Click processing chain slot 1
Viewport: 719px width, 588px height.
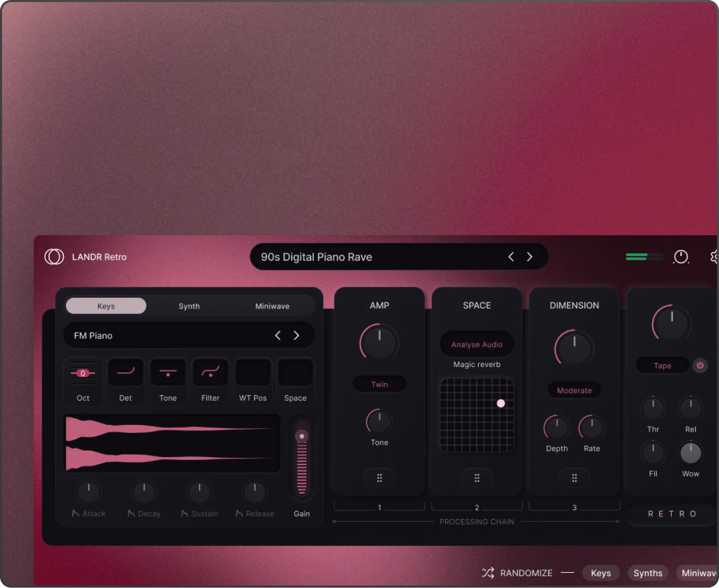(x=380, y=507)
